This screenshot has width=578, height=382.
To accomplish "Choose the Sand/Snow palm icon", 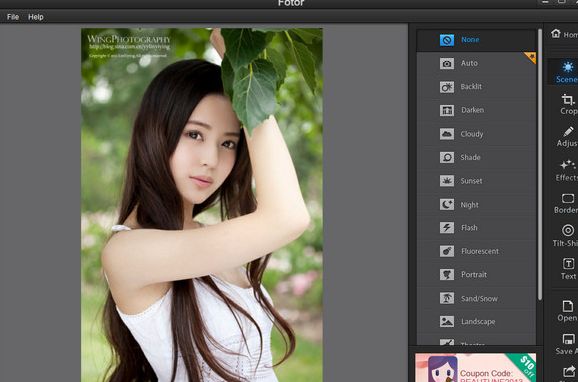I will click(447, 298).
